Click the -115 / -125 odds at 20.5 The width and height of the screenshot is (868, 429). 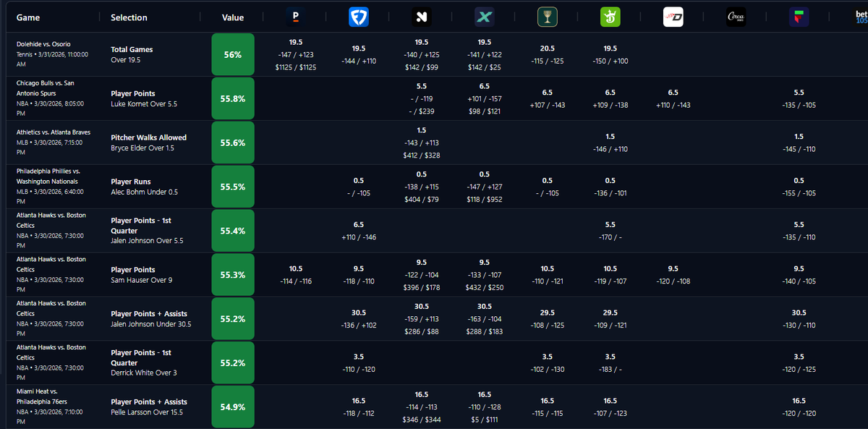(548, 61)
